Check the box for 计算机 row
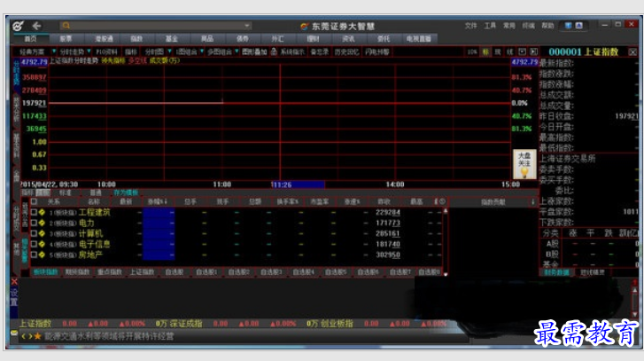644x361 pixels. (34, 233)
